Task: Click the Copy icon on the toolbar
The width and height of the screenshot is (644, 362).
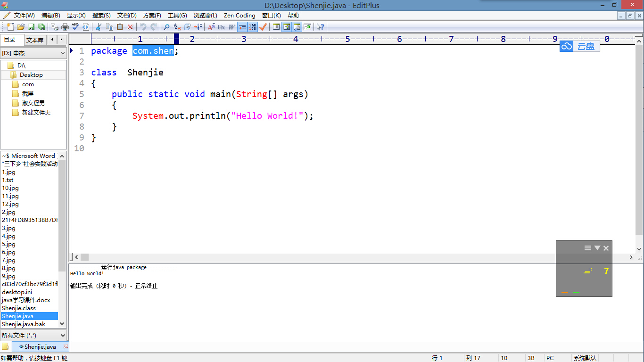Action: pyautogui.click(x=109, y=27)
